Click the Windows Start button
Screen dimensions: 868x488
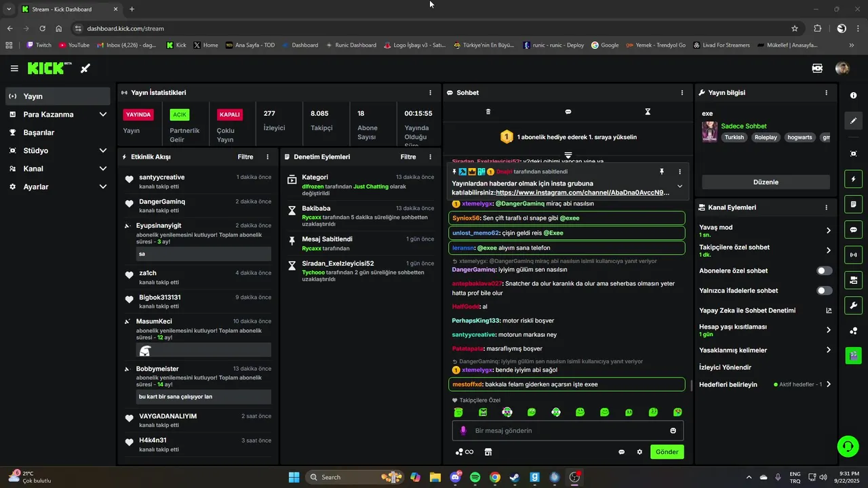coord(294,477)
